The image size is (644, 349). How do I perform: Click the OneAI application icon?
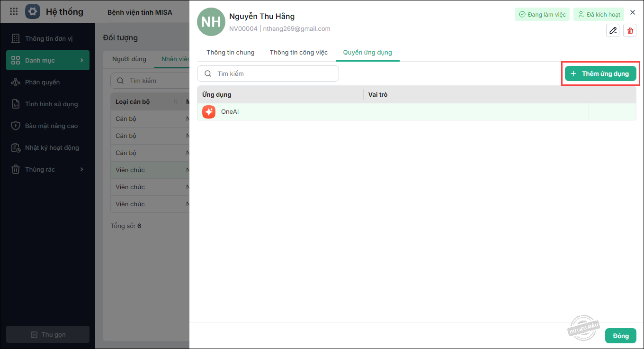(209, 112)
